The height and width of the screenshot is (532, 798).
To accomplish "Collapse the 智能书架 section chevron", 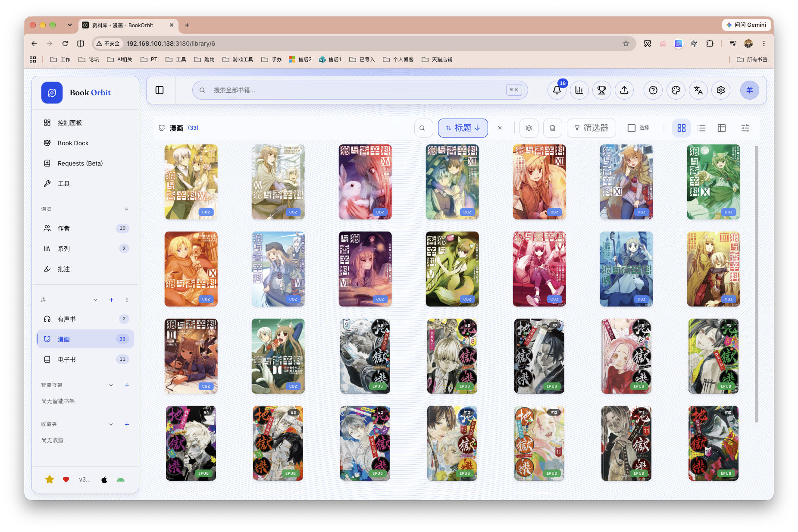I will (111, 385).
